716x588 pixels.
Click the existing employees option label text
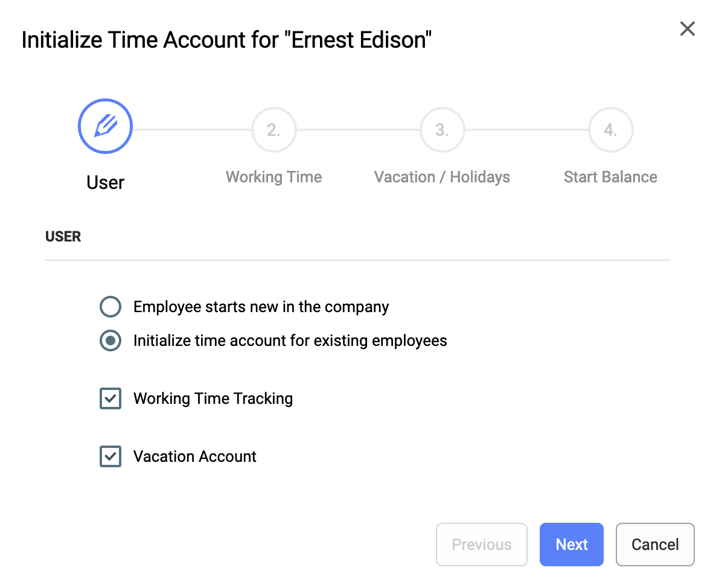(x=290, y=340)
